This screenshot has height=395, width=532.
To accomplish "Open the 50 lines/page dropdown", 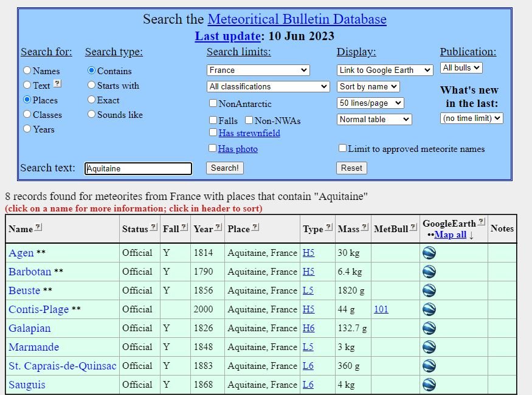I will (370, 103).
